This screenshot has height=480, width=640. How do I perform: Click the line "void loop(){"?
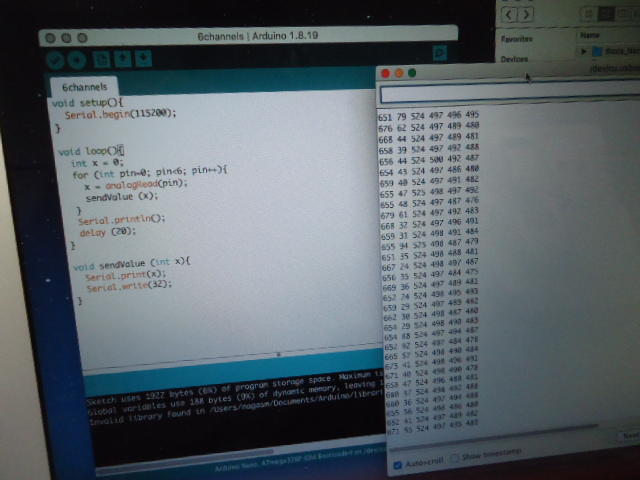pos(91,151)
